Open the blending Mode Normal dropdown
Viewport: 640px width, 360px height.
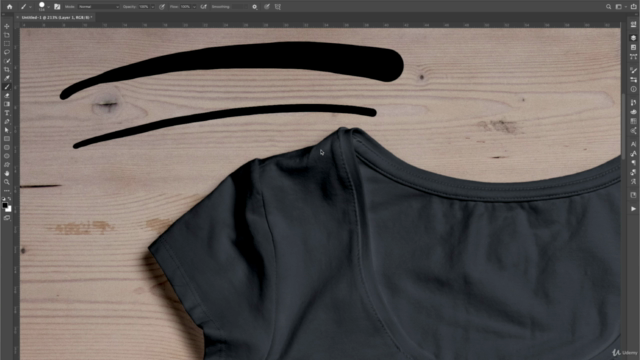98,7
